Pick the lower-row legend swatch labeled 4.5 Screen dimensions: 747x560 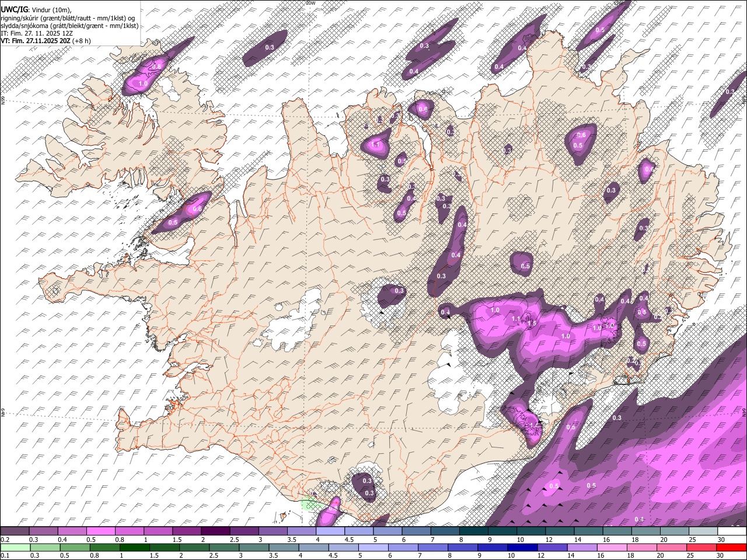(x=344, y=548)
